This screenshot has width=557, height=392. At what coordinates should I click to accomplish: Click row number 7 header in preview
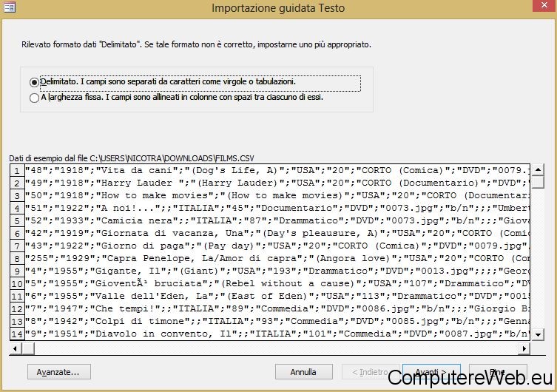point(17,246)
